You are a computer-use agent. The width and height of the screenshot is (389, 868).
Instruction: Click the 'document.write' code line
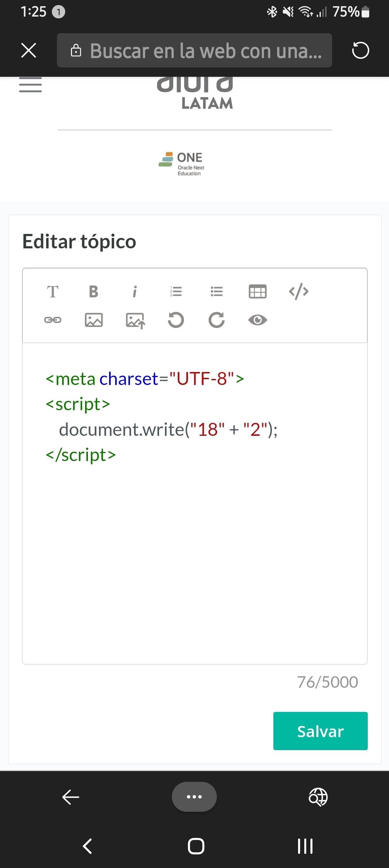(x=168, y=429)
